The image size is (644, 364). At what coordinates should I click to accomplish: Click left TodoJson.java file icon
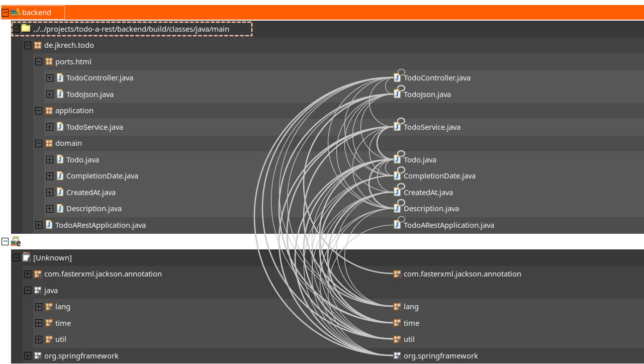60,94
